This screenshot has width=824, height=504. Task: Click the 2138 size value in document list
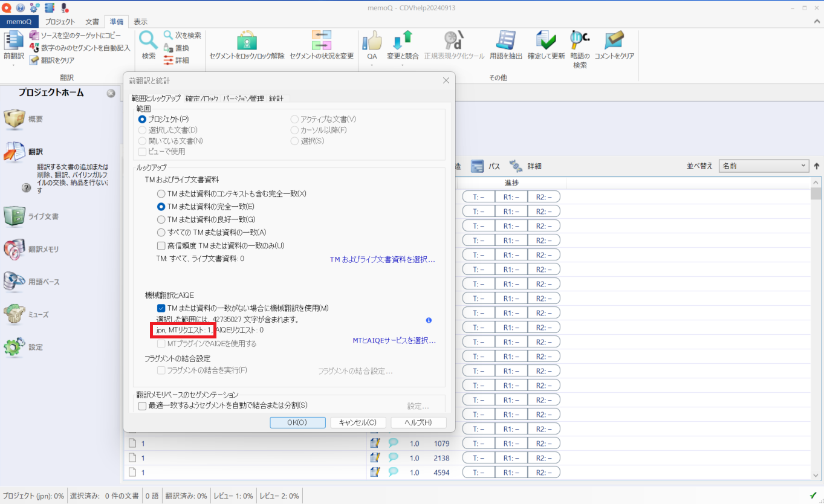click(441, 458)
